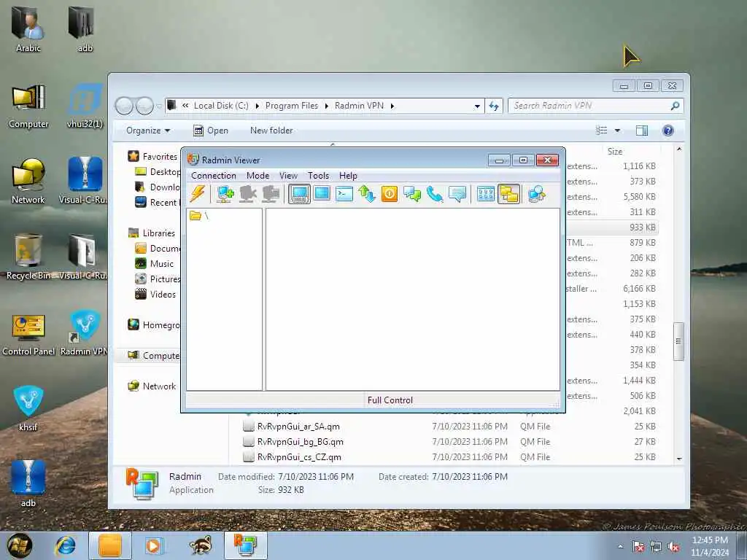Select Videos library in navigation pane

pyautogui.click(x=163, y=295)
